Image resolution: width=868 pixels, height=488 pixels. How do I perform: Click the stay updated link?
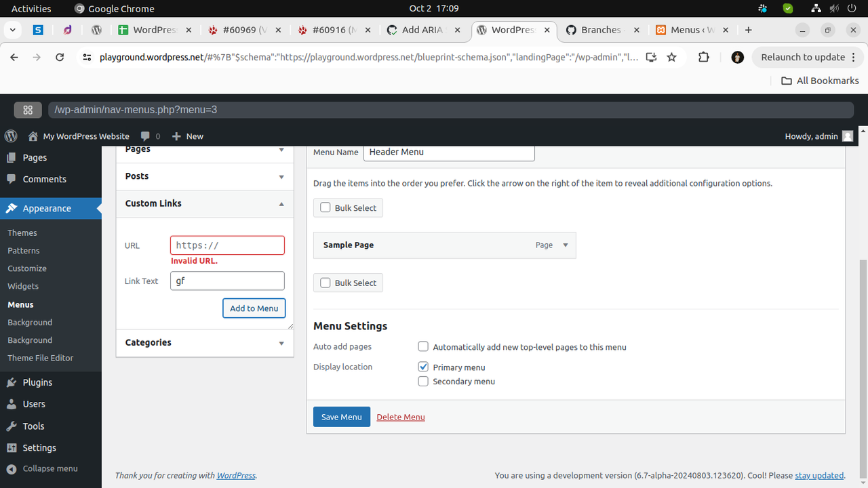pyautogui.click(x=819, y=476)
